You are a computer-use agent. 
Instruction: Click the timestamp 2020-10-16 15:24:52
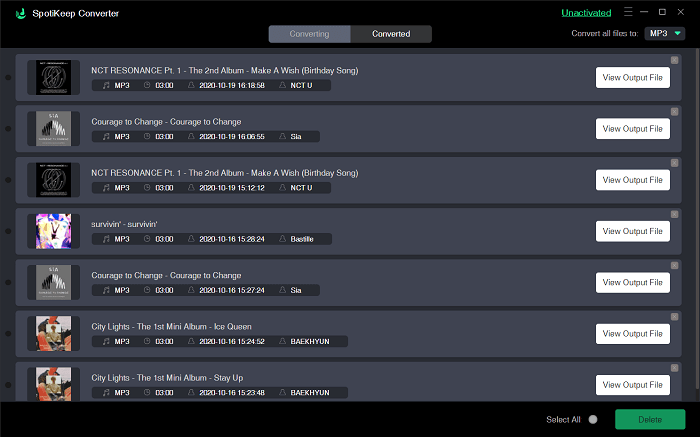[232, 341]
